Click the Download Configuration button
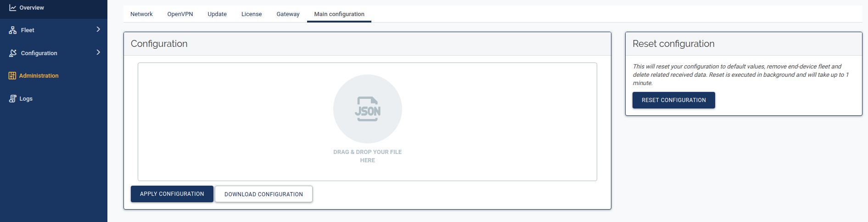Image resolution: width=868 pixels, height=222 pixels. tap(263, 194)
